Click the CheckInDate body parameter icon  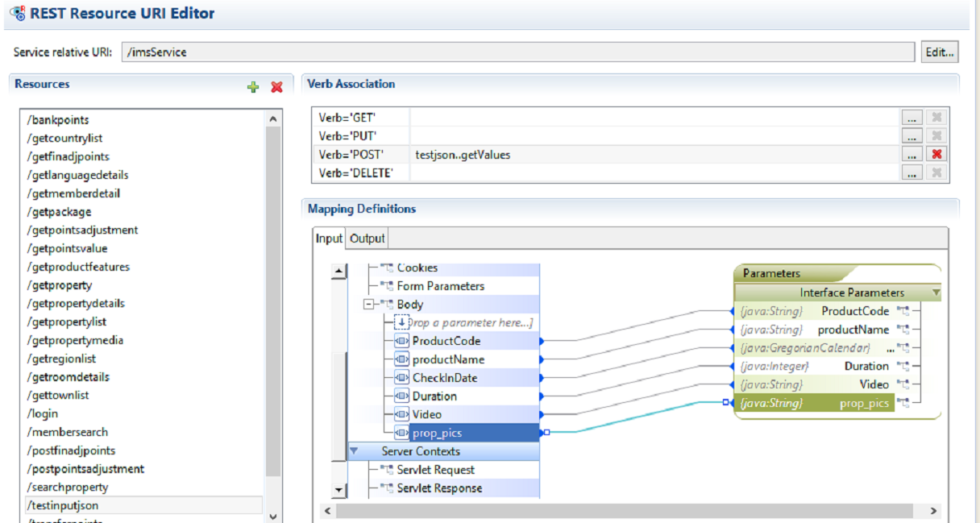pyautogui.click(x=401, y=378)
